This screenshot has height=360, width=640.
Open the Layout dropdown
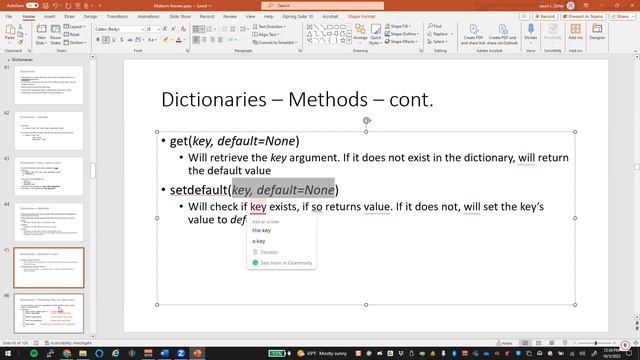(x=74, y=27)
